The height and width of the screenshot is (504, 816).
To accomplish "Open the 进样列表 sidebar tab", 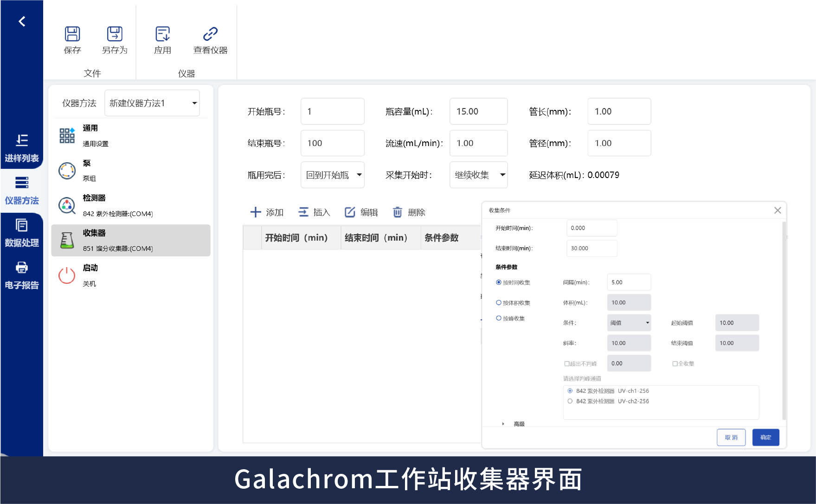I will pos(22,148).
